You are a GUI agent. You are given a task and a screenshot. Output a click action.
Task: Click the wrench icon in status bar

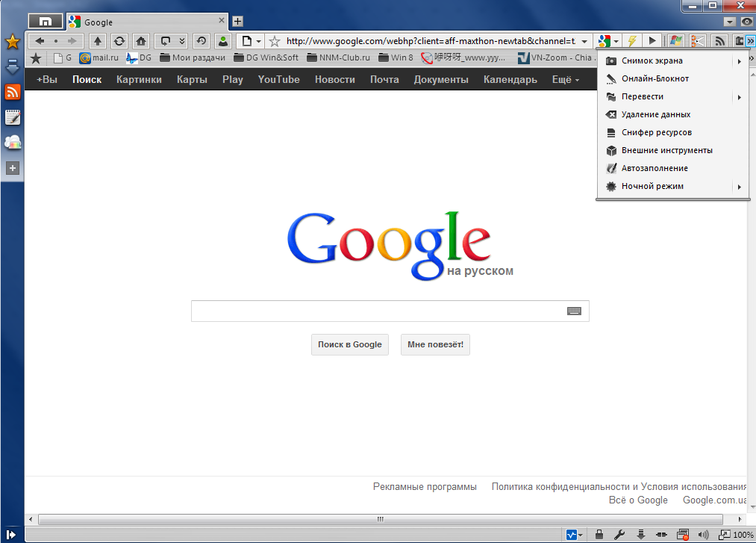[x=619, y=535]
